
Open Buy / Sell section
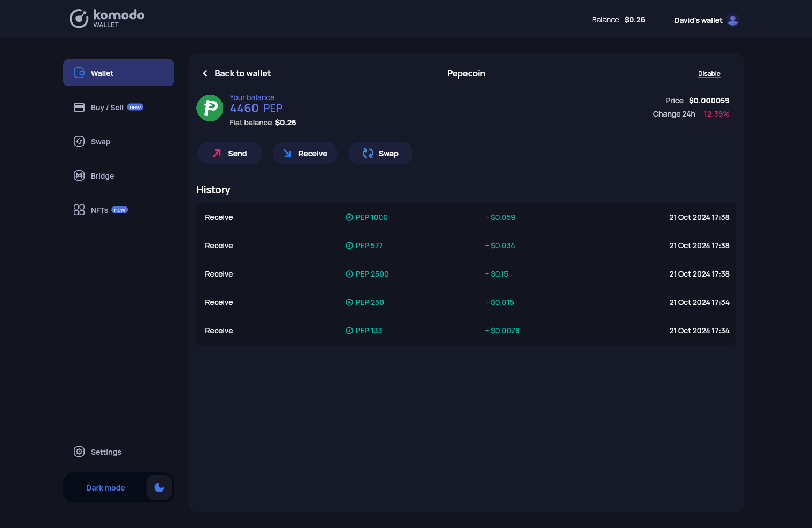click(107, 108)
